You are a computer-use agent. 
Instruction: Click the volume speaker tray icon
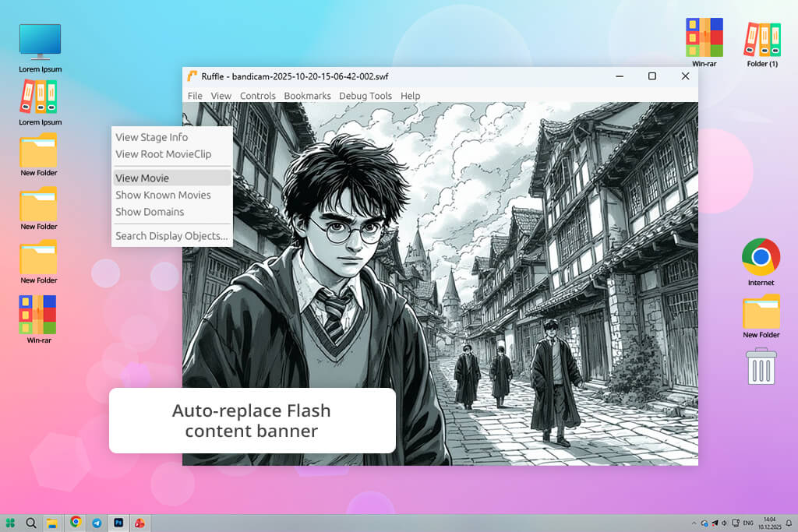(x=724, y=523)
